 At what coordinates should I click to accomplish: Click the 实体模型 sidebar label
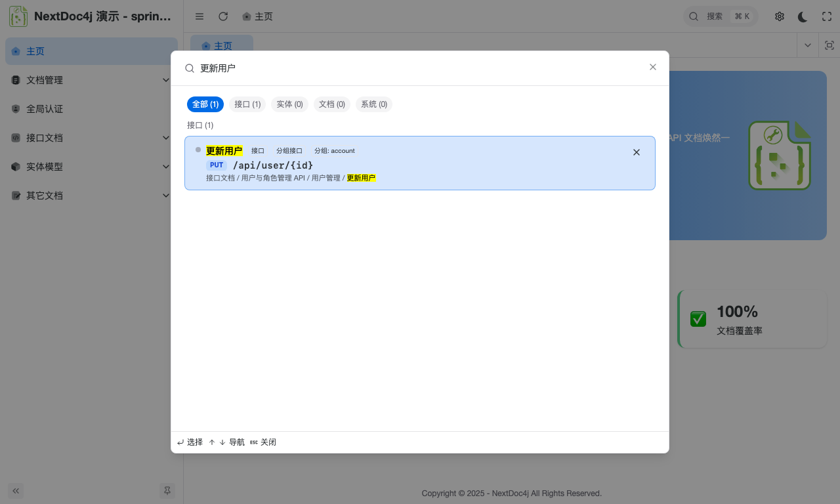click(45, 167)
